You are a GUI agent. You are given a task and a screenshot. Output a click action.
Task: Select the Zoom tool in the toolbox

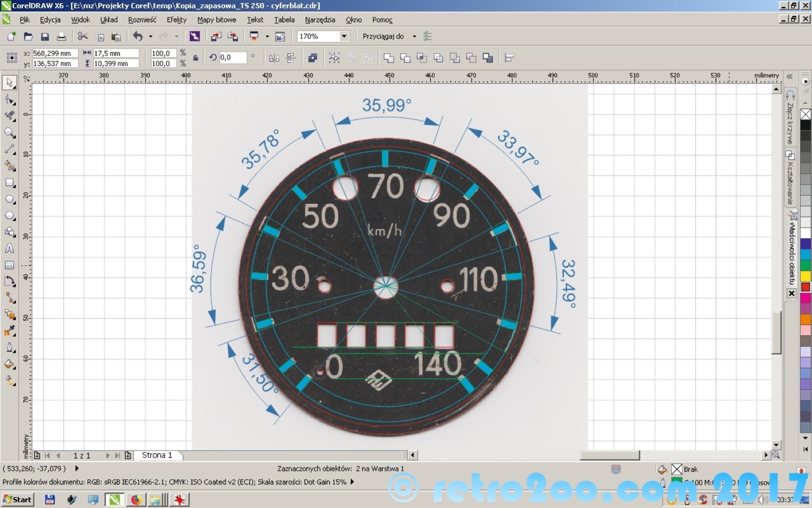coord(9,133)
